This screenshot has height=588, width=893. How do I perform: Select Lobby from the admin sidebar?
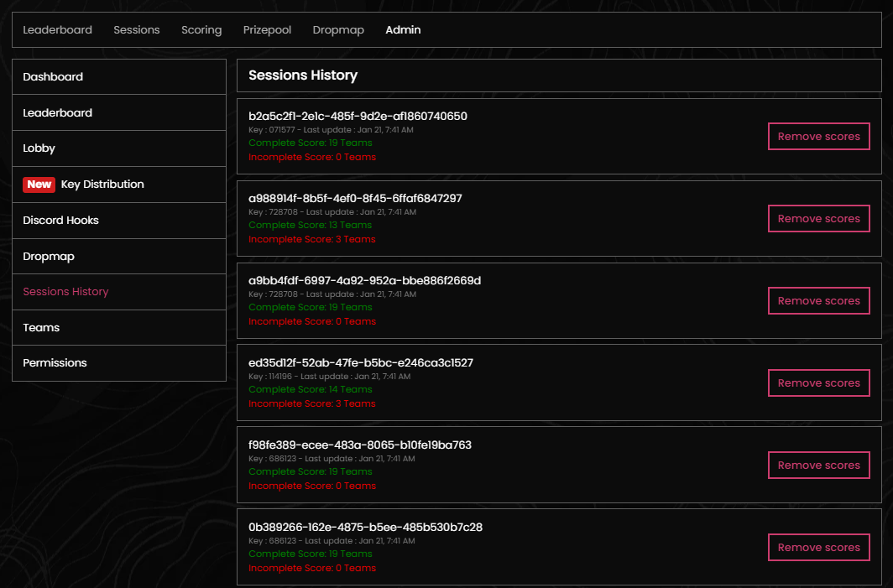coord(39,148)
